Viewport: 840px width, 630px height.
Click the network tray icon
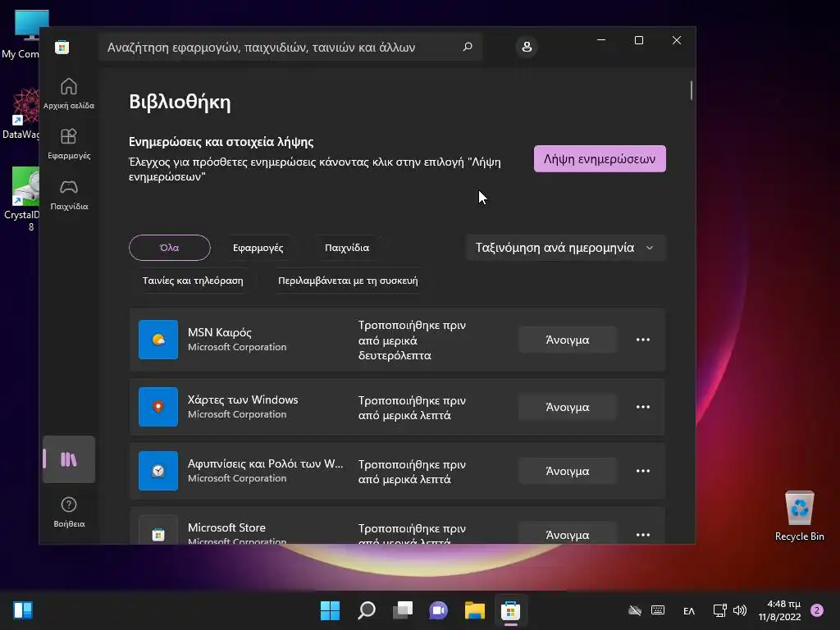point(719,610)
